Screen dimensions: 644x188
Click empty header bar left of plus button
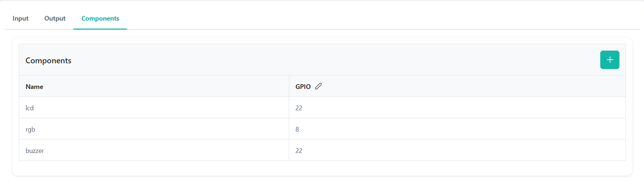tap(336, 60)
